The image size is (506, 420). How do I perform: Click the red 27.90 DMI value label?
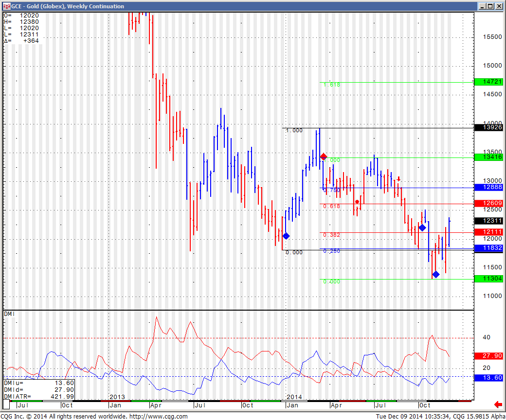[x=487, y=356]
